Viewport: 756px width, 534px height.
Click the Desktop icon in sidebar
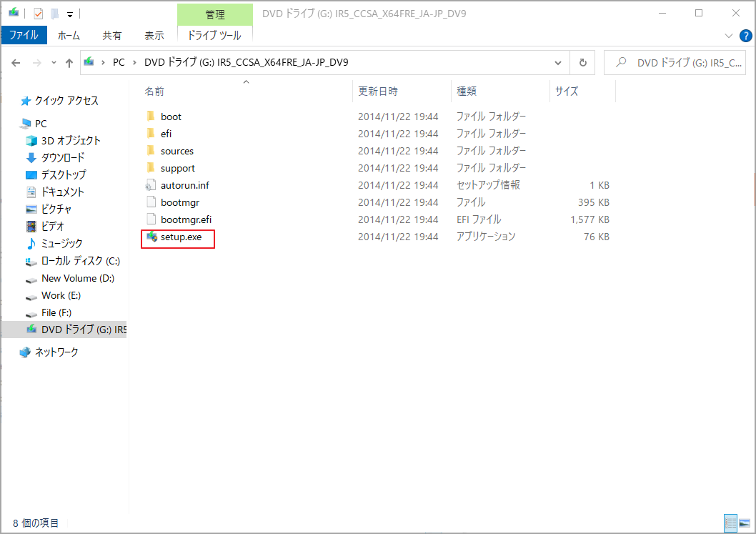click(31, 174)
